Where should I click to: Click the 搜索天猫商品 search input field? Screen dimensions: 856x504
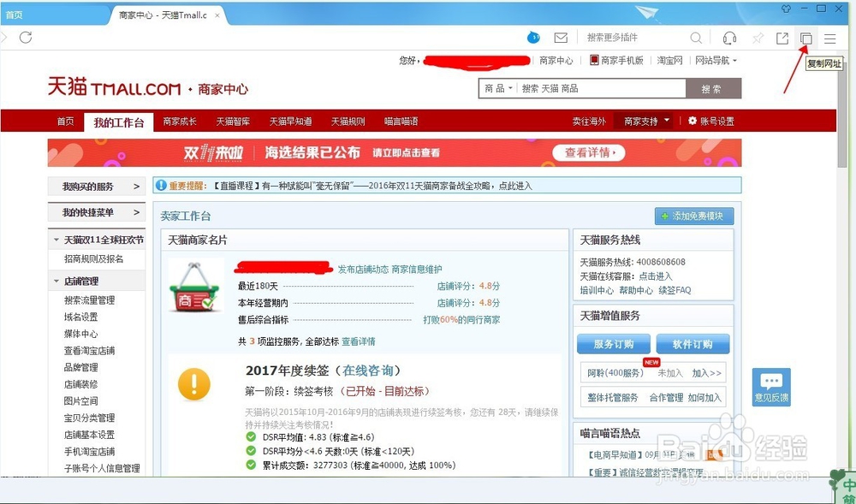point(599,88)
